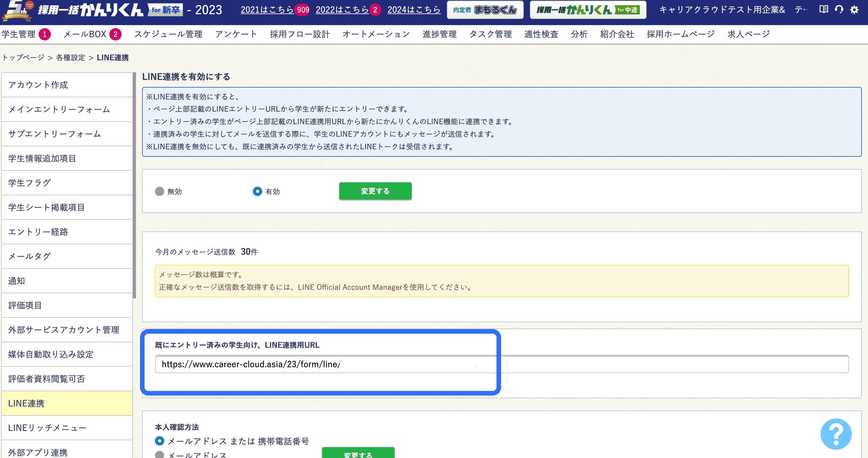Open 紹介会社 menu
This screenshot has width=868, height=458.
click(x=617, y=34)
